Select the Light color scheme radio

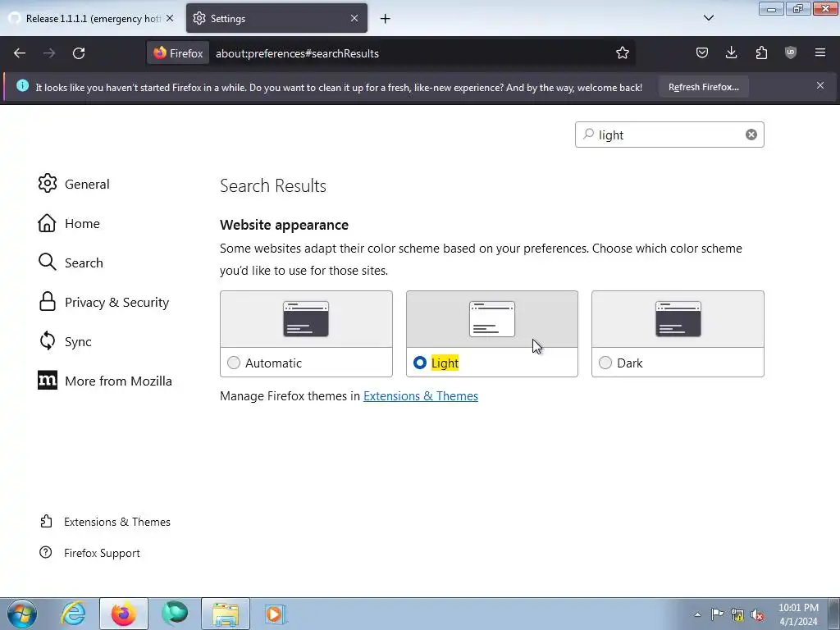(419, 363)
